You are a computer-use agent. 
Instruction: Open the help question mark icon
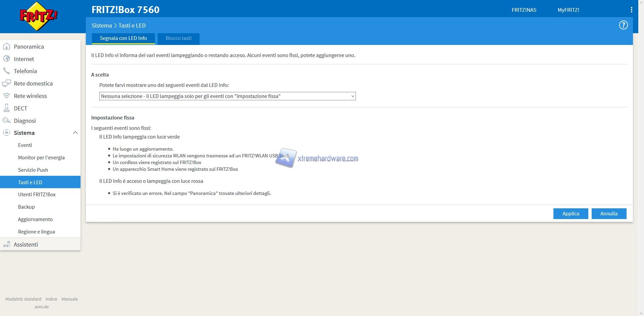tap(623, 25)
